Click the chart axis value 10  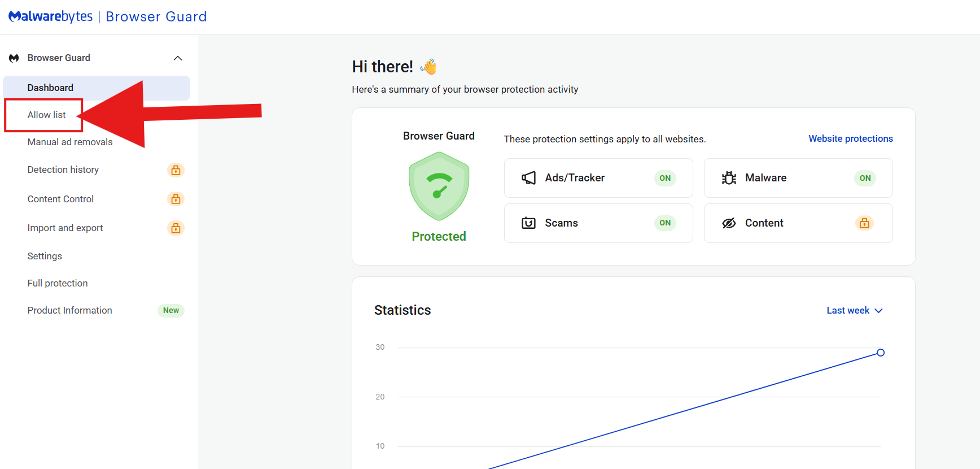pos(380,446)
